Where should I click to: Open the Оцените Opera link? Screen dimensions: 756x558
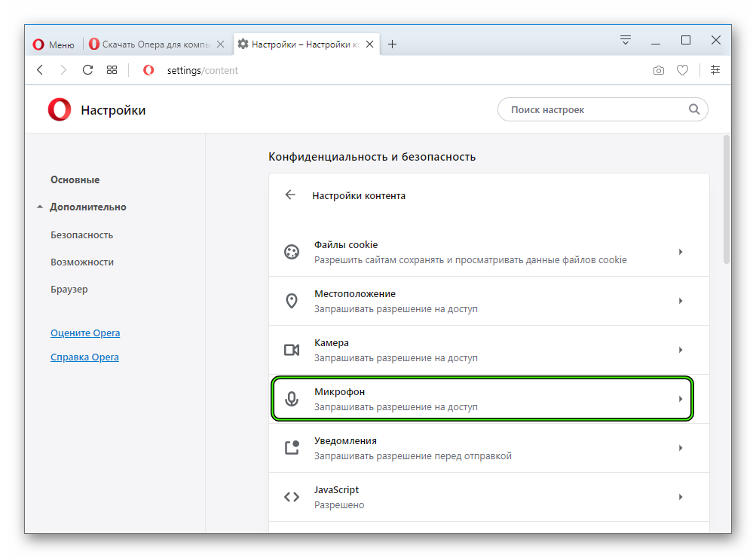coord(85,333)
